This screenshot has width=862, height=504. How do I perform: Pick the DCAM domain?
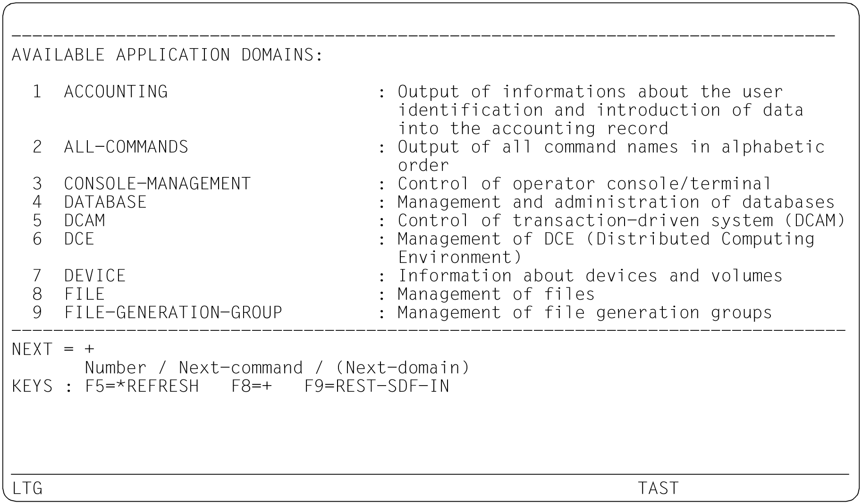coord(85,220)
